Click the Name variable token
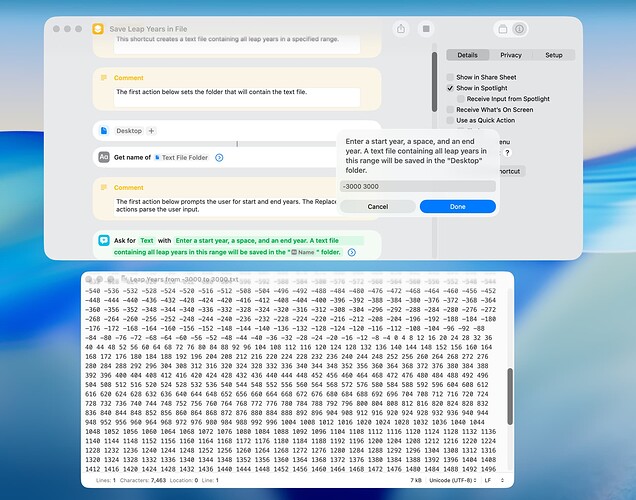636x500 pixels. tap(303, 252)
